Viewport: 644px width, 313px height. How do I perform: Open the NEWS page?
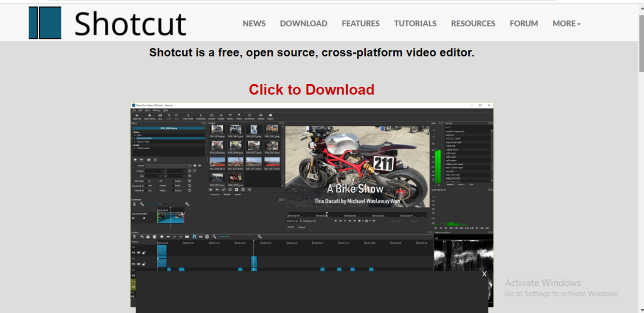coord(254,23)
